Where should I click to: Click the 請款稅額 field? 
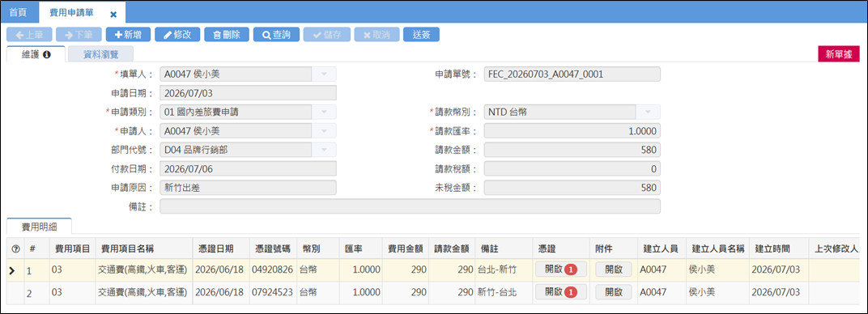coord(572,168)
